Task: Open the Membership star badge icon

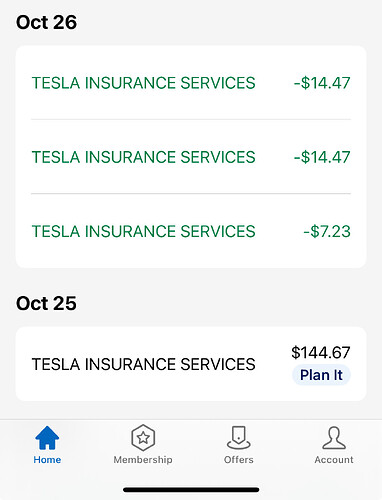Action: click(143, 438)
